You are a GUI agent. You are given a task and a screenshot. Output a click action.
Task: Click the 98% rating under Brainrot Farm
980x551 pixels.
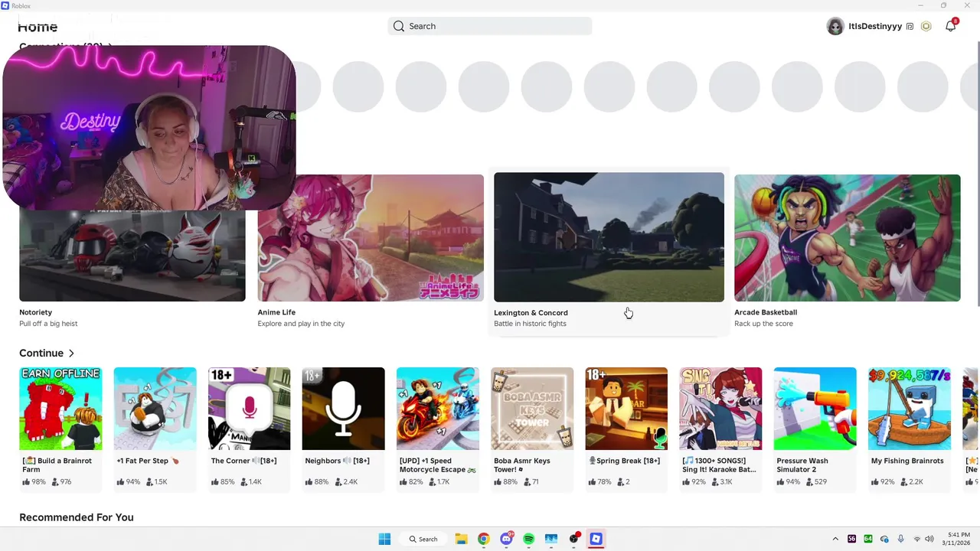coord(34,482)
